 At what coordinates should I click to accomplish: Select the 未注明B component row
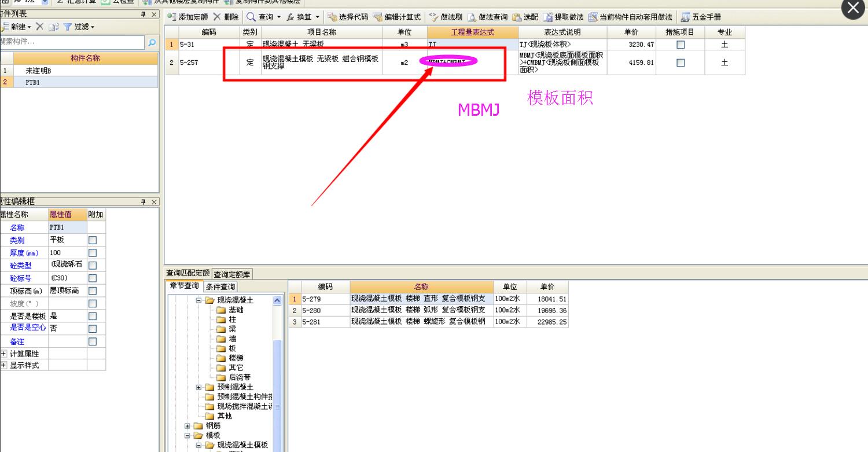click(79, 71)
